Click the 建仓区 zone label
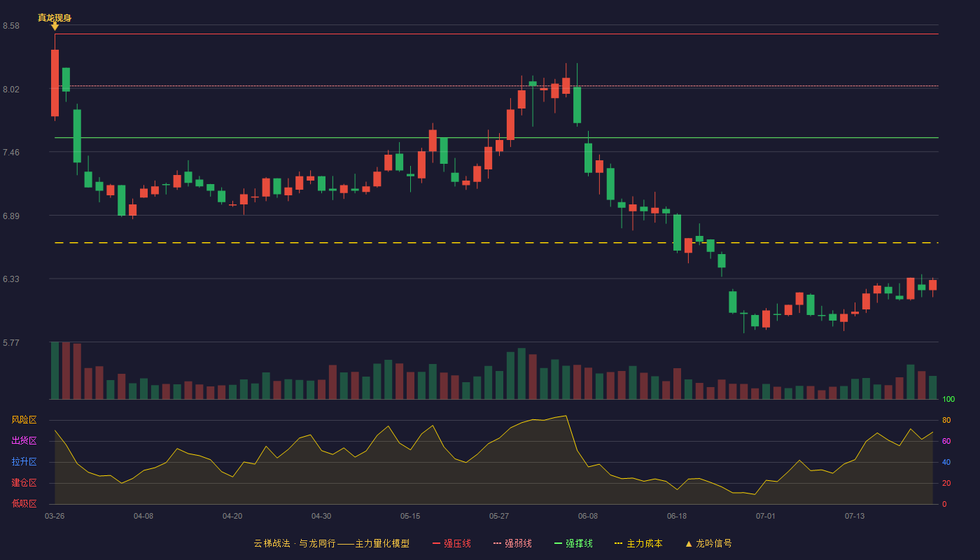This screenshot has width=980, height=560. pos(24,483)
